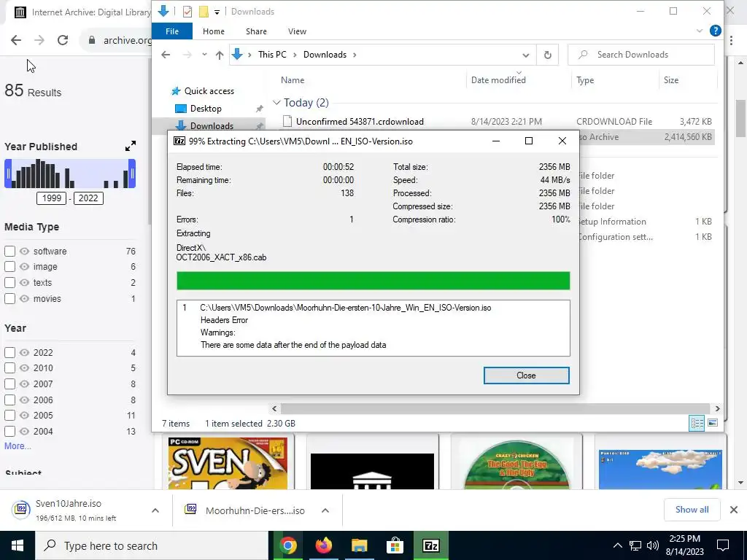Open Microsoft Store taskbar icon
This screenshot has height=560, width=747.
tap(395, 545)
